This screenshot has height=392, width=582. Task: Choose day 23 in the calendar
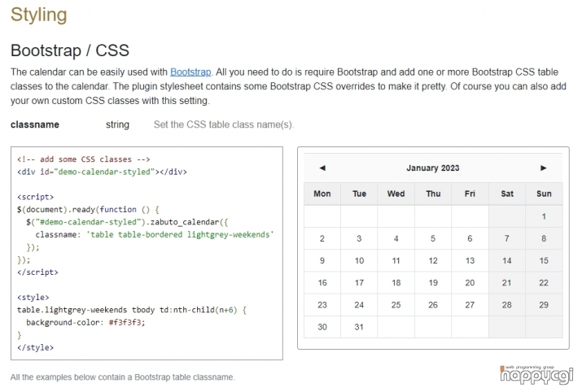(322, 305)
